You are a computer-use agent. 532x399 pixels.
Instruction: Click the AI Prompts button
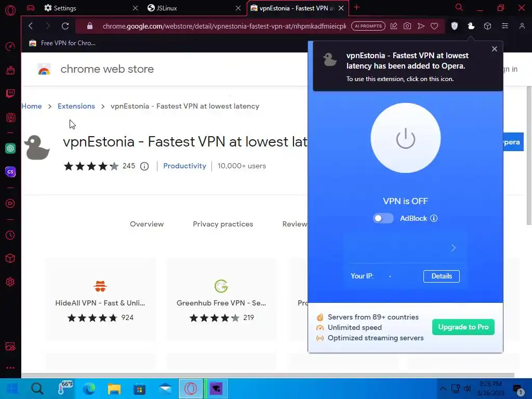(x=368, y=26)
